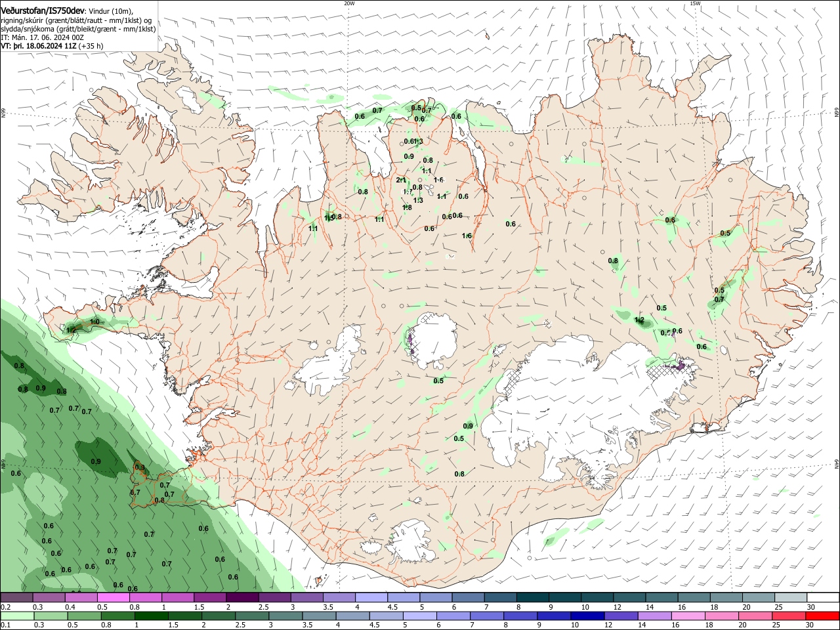Click the '2.1' precipitation value on the map
The width and height of the screenshot is (840, 630).
coord(402,180)
